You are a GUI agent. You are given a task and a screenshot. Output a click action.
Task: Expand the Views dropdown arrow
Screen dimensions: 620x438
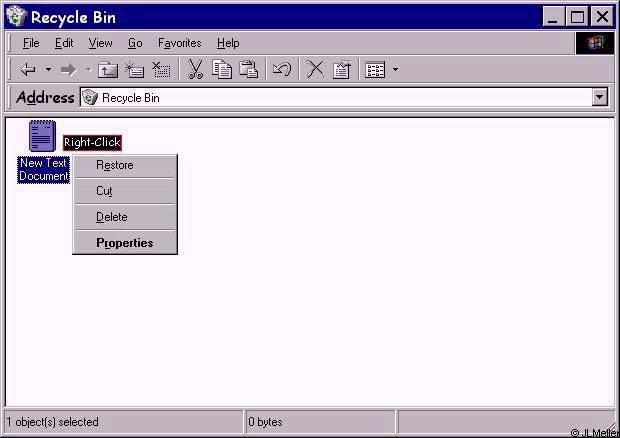395,70
